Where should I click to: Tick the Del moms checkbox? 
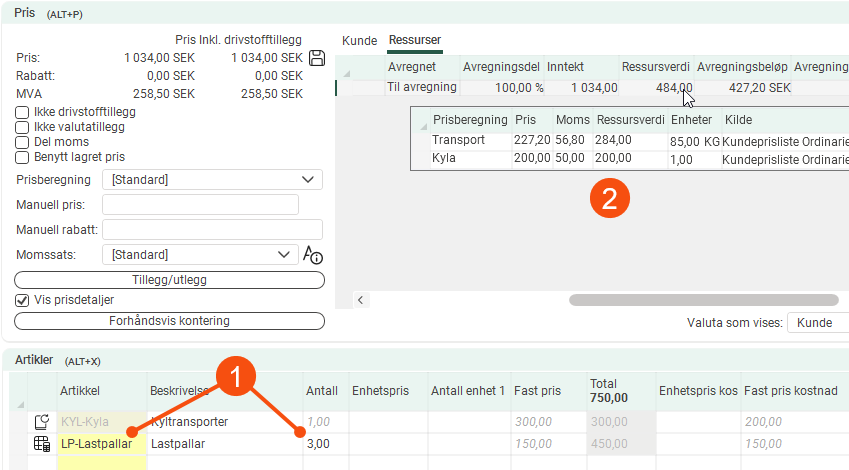click(22, 142)
